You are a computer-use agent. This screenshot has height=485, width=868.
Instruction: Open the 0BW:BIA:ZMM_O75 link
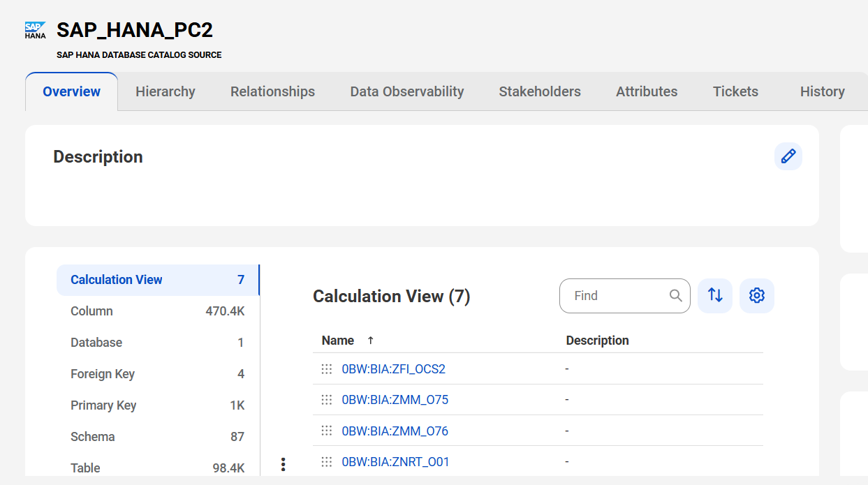(x=395, y=400)
